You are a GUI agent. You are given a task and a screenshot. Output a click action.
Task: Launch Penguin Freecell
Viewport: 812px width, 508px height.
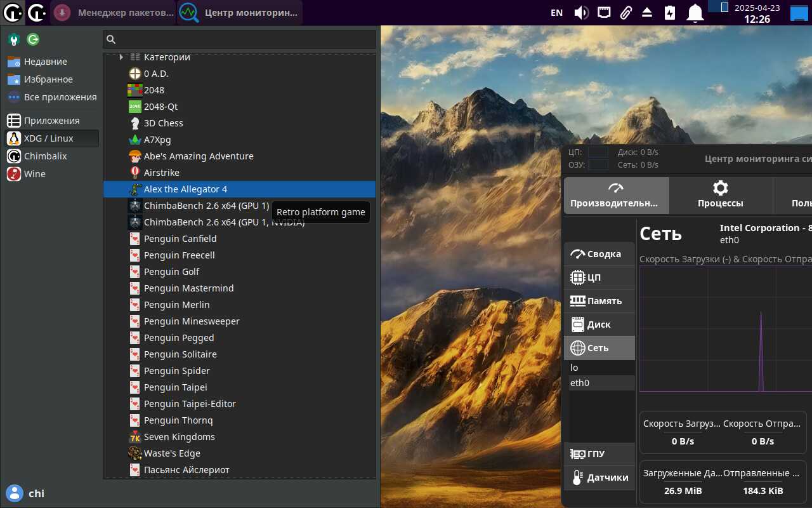pyautogui.click(x=239, y=255)
